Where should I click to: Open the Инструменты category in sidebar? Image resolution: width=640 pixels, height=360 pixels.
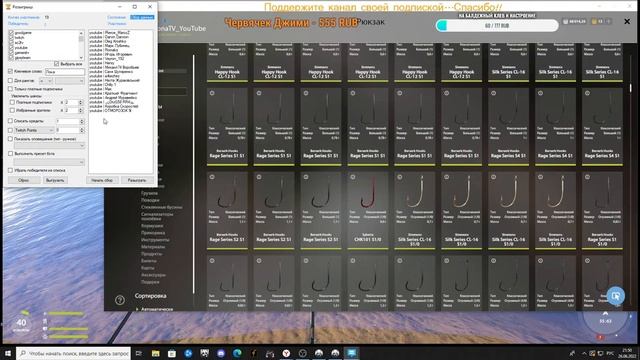pyautogui.click(x=155, y=240)
